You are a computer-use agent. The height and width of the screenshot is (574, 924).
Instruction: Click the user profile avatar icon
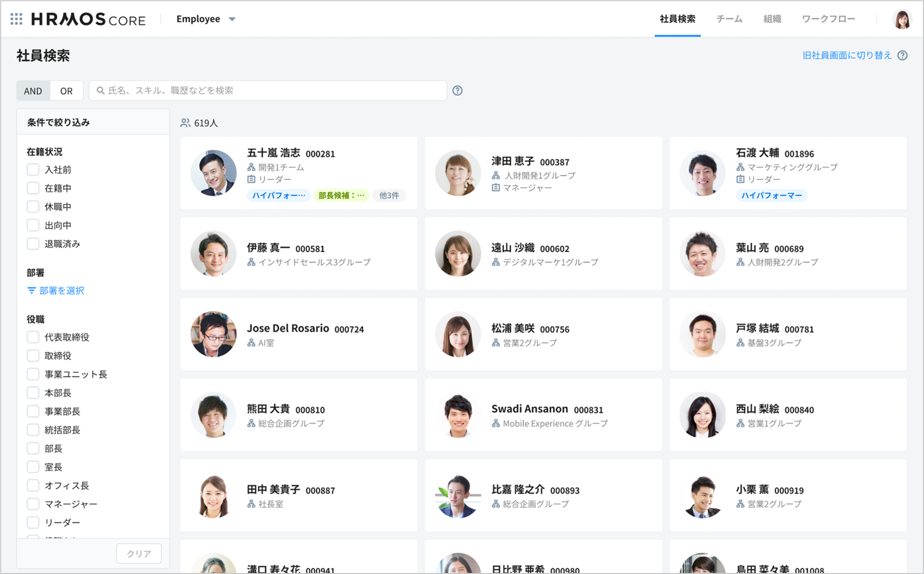902,19
